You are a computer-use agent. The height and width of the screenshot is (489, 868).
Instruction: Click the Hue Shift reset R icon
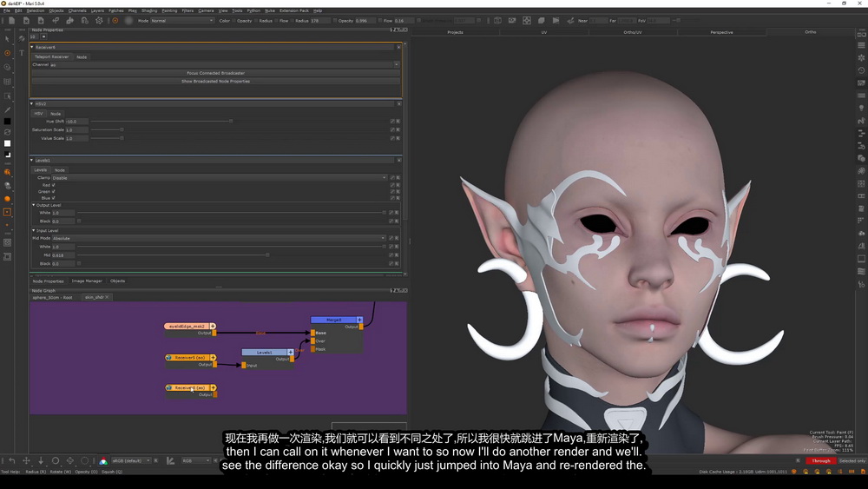398,122
